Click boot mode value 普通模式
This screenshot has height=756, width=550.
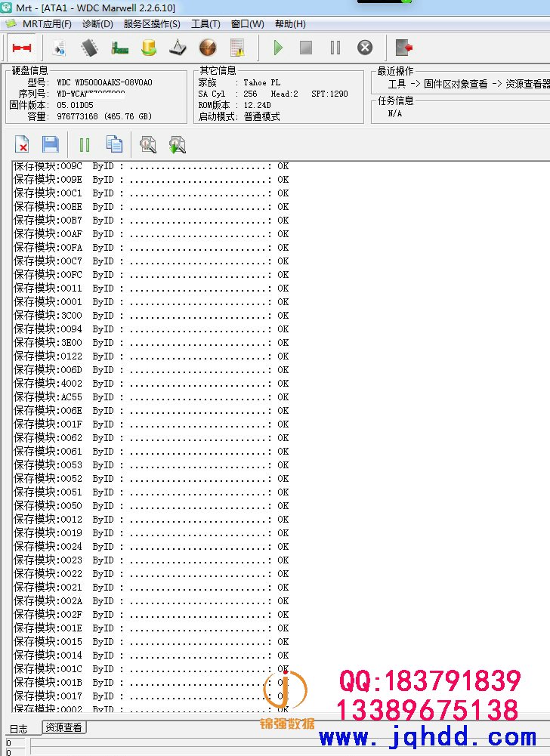click(262, 116)
